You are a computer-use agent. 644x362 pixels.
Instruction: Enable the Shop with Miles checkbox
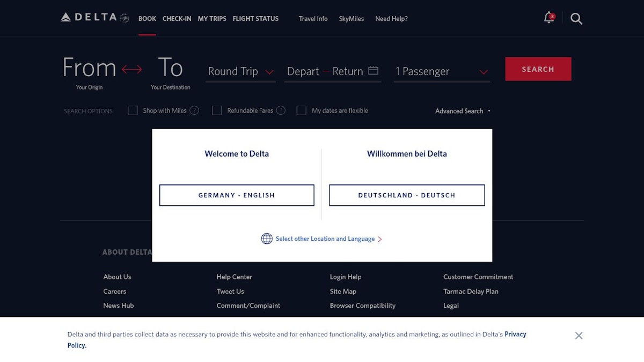pos(133,110)
